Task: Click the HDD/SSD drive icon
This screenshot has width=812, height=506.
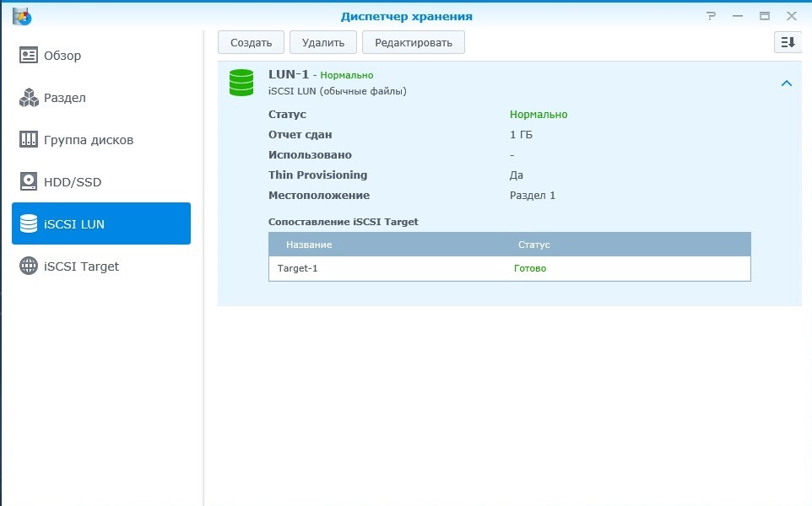Action: pyautogui.click(x=30, y=182)
